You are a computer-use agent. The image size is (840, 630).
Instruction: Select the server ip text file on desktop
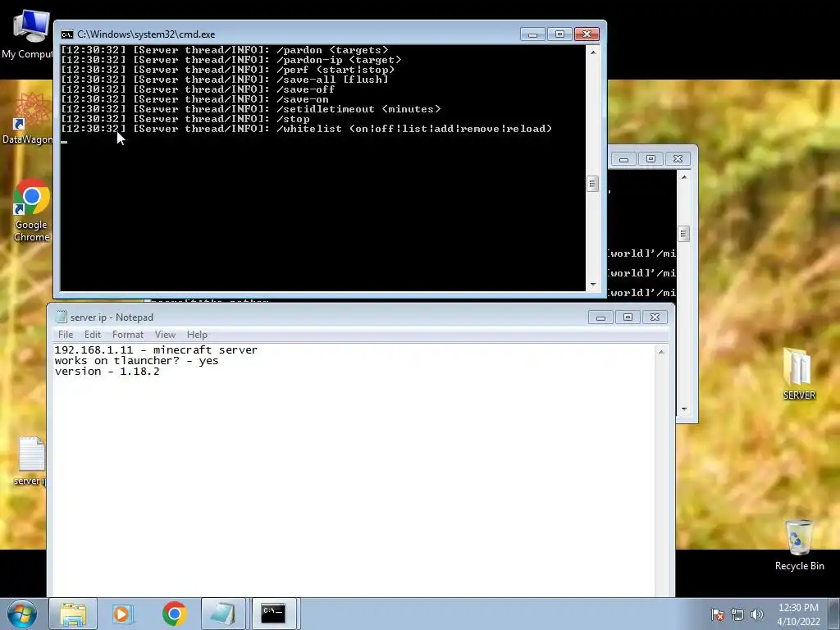coord(31,461)
